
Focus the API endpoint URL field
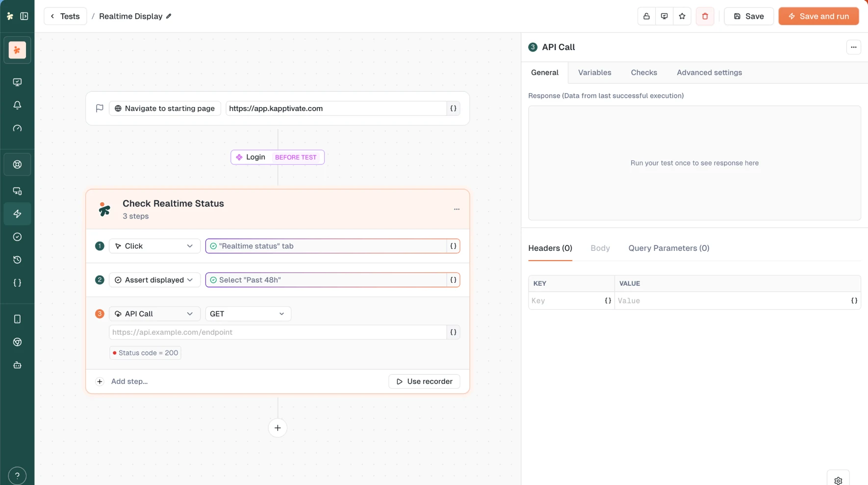pyautogui.click(x=278, y=332)
